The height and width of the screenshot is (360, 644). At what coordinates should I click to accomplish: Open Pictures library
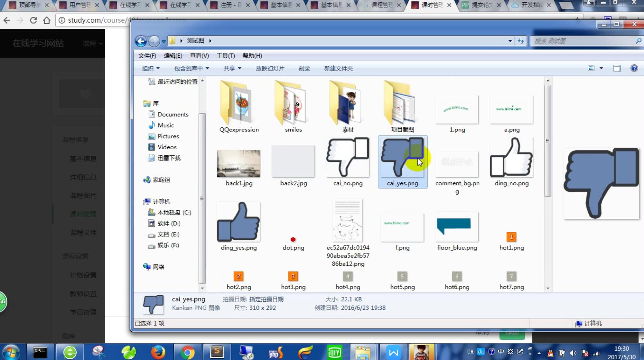click(x=163, y=136)
